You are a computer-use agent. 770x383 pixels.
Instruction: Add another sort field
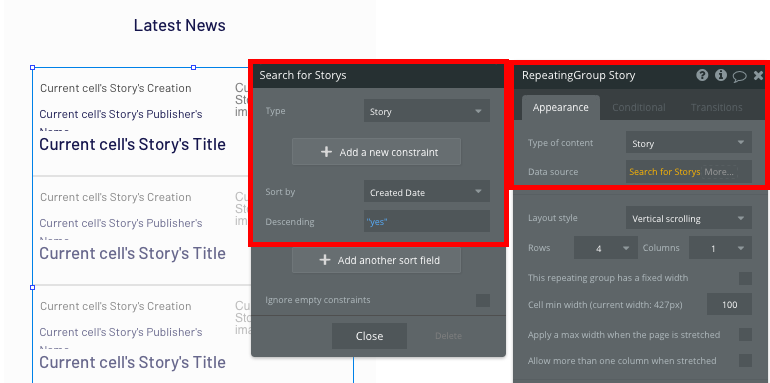tap(376, 260)
